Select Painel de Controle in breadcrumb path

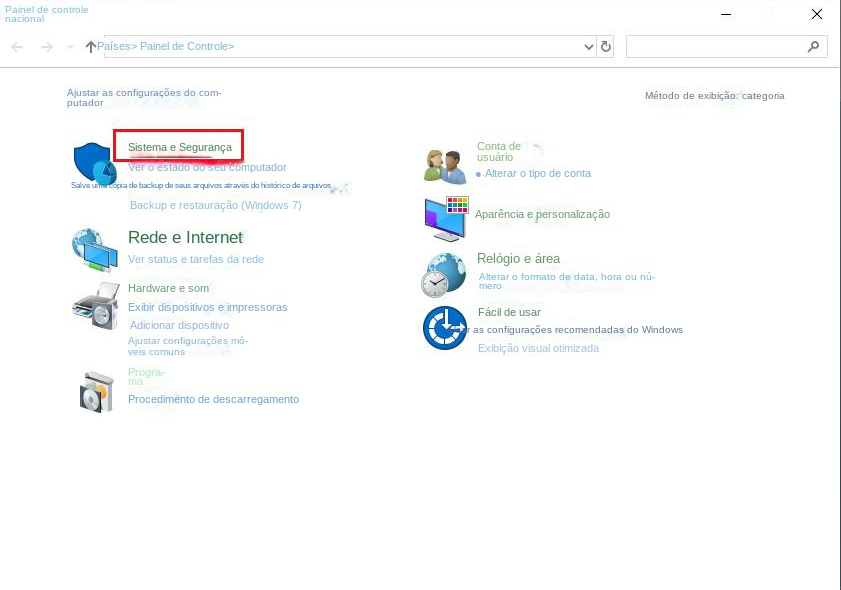point(186,47)
